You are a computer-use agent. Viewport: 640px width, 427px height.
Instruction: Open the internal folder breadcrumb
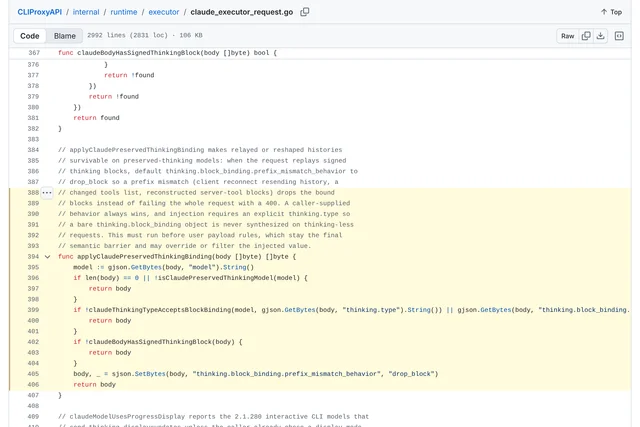point(86,12)
